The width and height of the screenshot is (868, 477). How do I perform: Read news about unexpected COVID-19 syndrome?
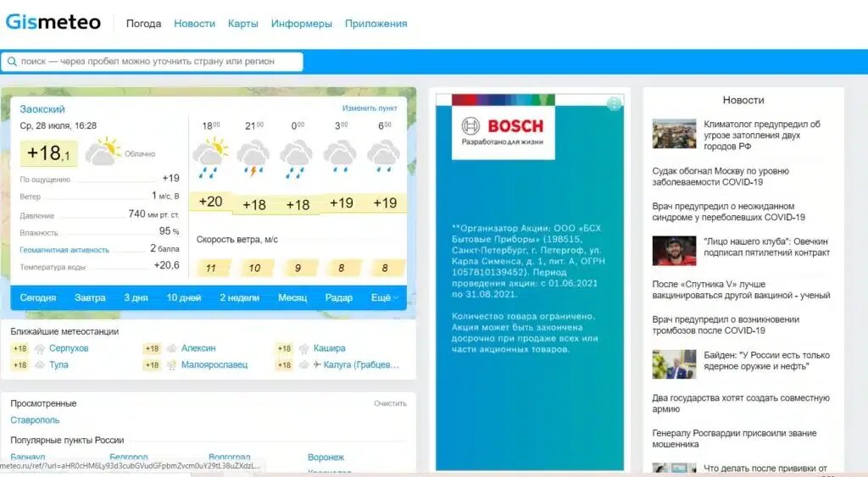point(728,211)
